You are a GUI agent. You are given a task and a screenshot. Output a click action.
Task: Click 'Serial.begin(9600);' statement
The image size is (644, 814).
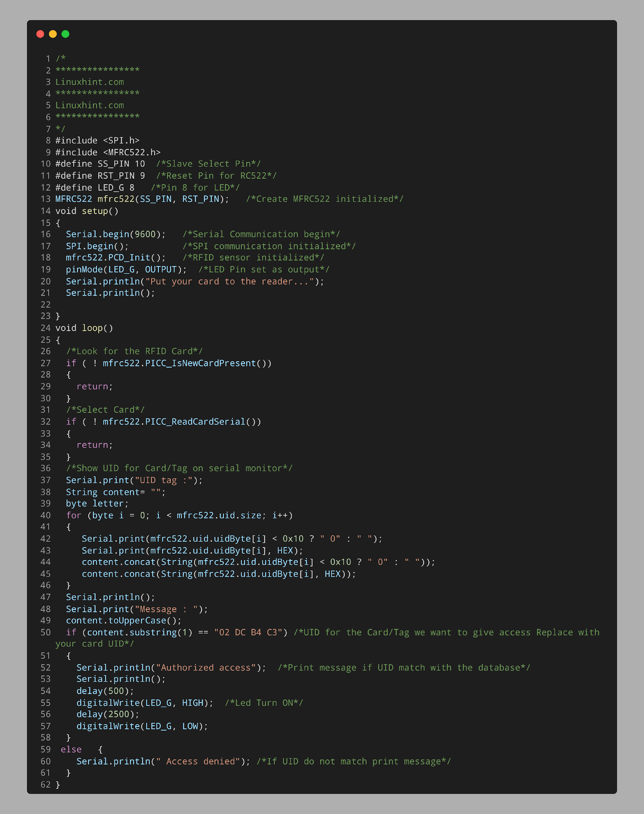tap(116, 234)
